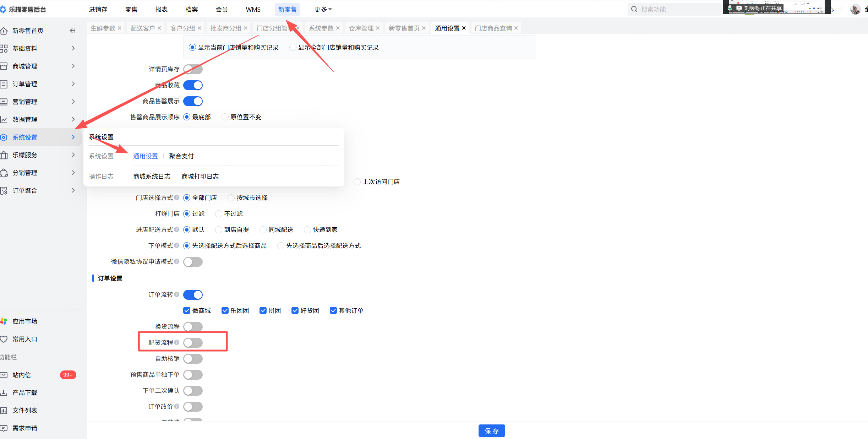Click the 保存 button
The image size is (868, 439).
491,431
